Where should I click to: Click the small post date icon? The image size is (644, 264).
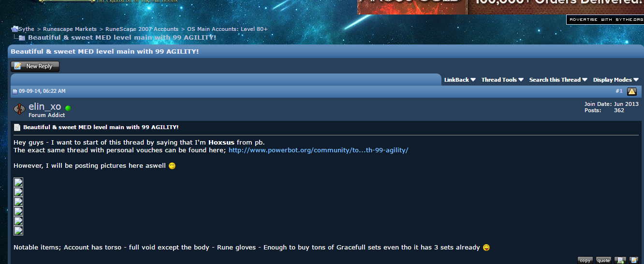pos(15,91)
